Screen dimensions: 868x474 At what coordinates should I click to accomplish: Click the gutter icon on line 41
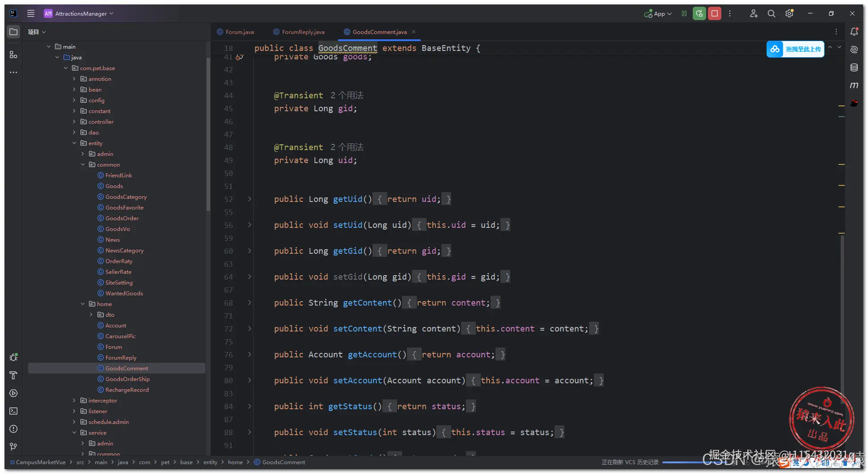(x=240, y=57)
